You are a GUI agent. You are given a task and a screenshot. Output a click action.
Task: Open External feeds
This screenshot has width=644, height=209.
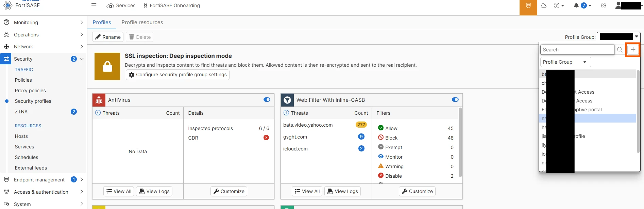pyautogui.click(x=31, y=168)
